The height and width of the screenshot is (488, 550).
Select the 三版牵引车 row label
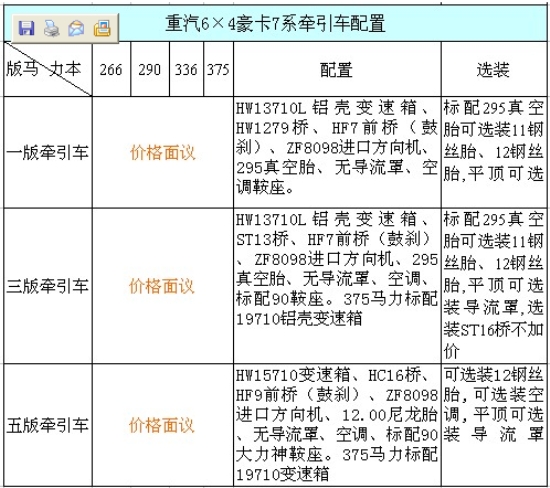tap(48, 286)
